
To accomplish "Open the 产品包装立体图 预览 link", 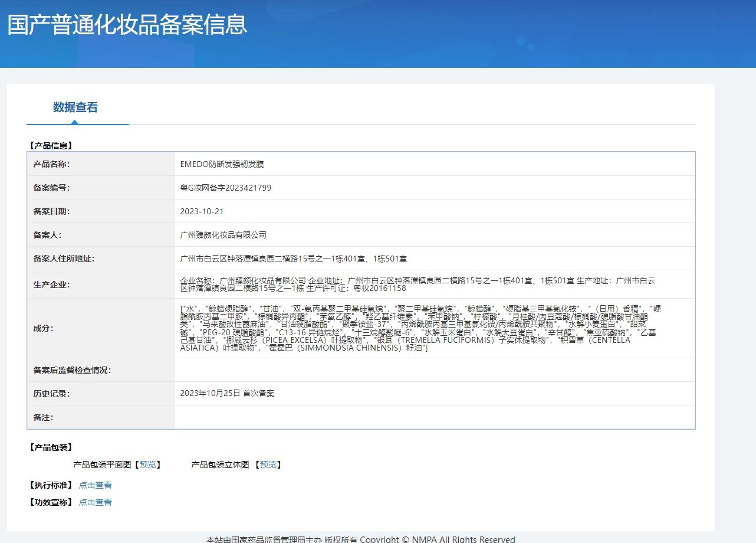I will [x=268, y=465].
